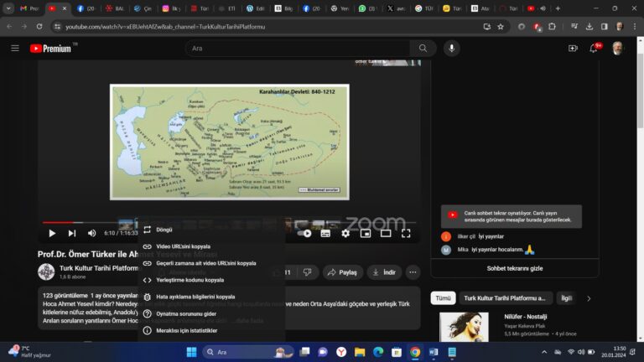Choose Meraklısı için istatistikler
Image resolution: width=644 pixels, height=362 pixels.
[211, 330]
